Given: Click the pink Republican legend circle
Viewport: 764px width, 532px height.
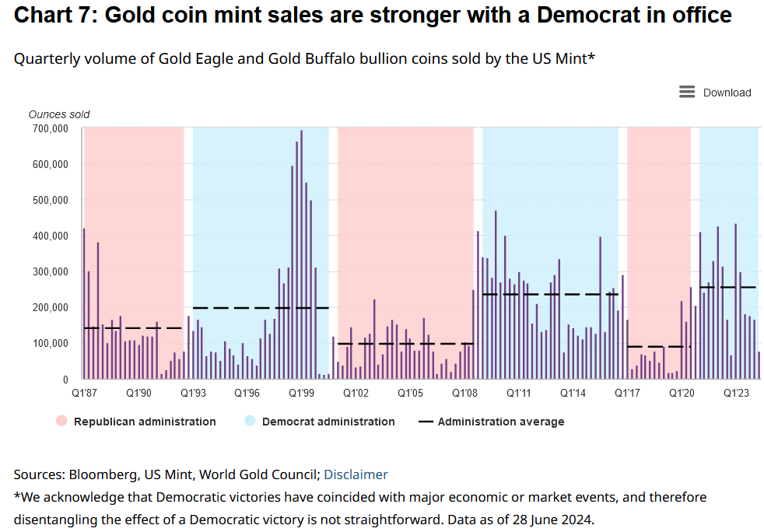Looking at the screenshot, I should point(62,422).
